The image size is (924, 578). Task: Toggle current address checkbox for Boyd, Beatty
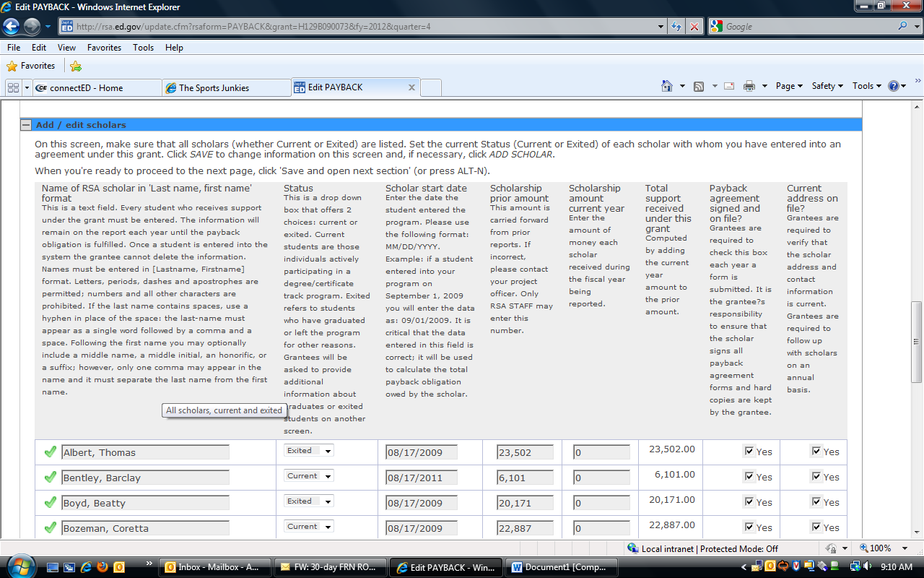816,502
